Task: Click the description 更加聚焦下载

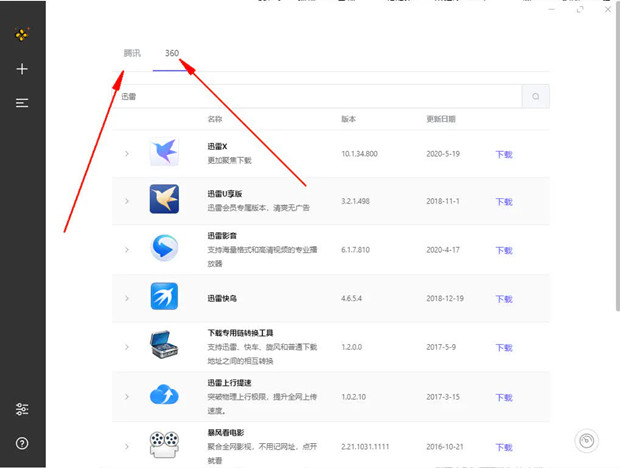Action: [x=229, y=160]
